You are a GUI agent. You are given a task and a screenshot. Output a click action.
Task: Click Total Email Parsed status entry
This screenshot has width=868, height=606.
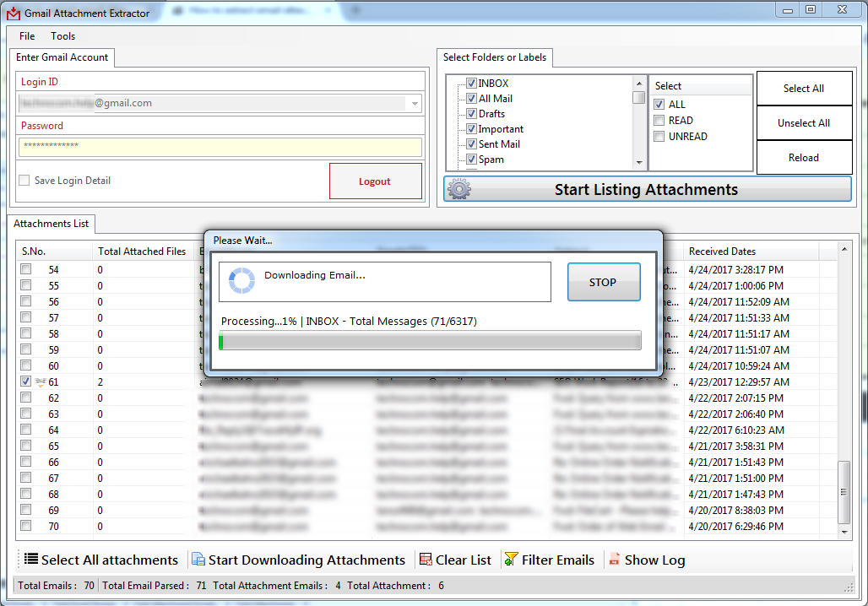[x=154, y=586]
